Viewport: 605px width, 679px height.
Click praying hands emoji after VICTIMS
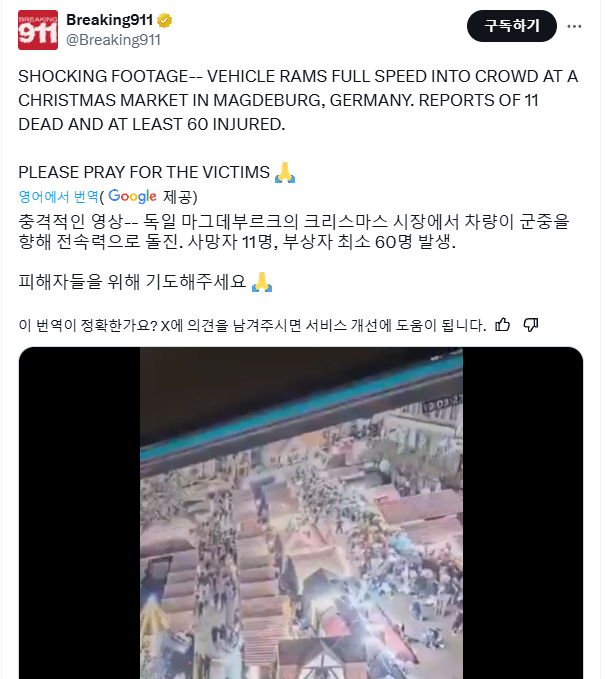(285, 172)
